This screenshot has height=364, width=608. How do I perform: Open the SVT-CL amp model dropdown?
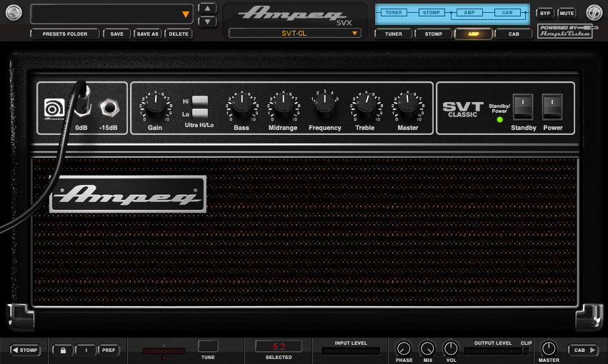[294, 34]
